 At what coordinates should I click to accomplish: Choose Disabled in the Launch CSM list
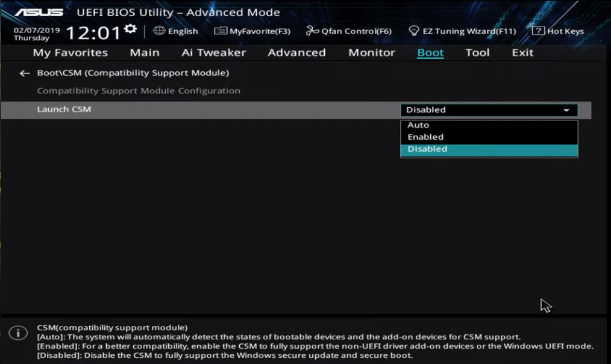(489, 149)
